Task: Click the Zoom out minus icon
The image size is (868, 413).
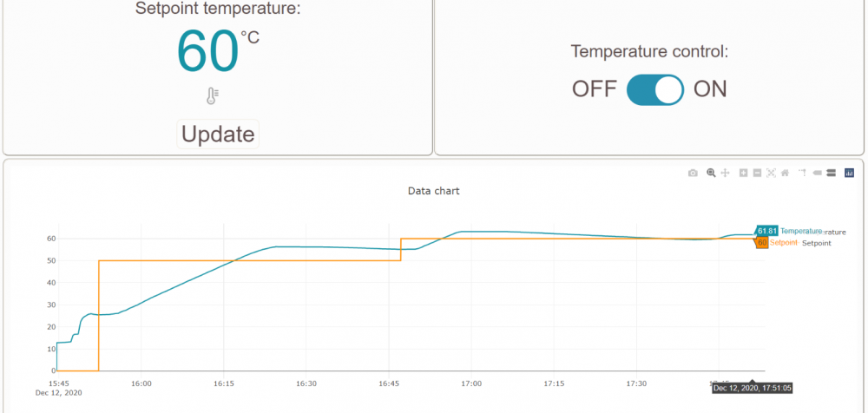Action: click(x=757, y=174)
